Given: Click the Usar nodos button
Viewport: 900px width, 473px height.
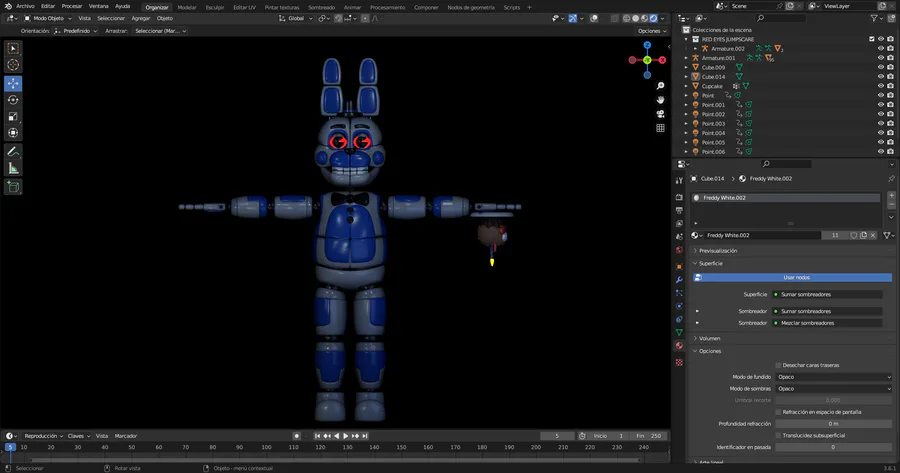Looking at the screenshot, I should point(792,277).
